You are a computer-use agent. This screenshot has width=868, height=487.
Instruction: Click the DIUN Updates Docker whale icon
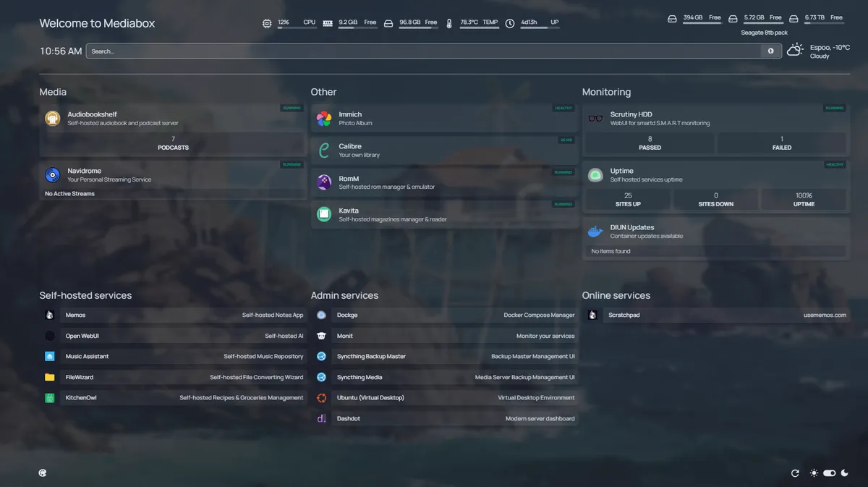point(595,232)
